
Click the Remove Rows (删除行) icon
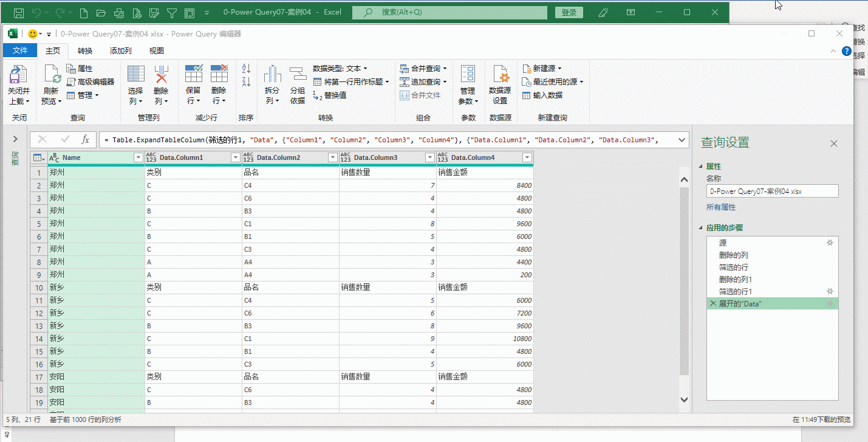(x=219, y=74)
